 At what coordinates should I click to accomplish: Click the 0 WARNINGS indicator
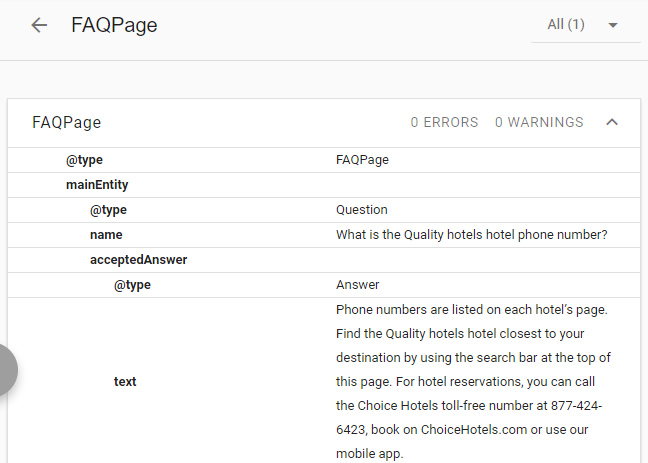click(x=539, y=122)
